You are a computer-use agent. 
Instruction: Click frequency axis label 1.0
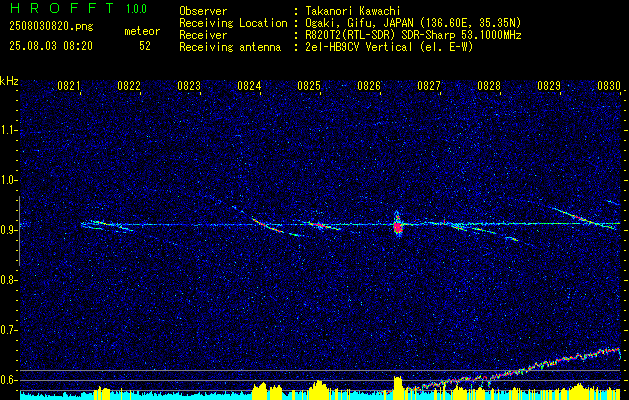pos(8,180)
